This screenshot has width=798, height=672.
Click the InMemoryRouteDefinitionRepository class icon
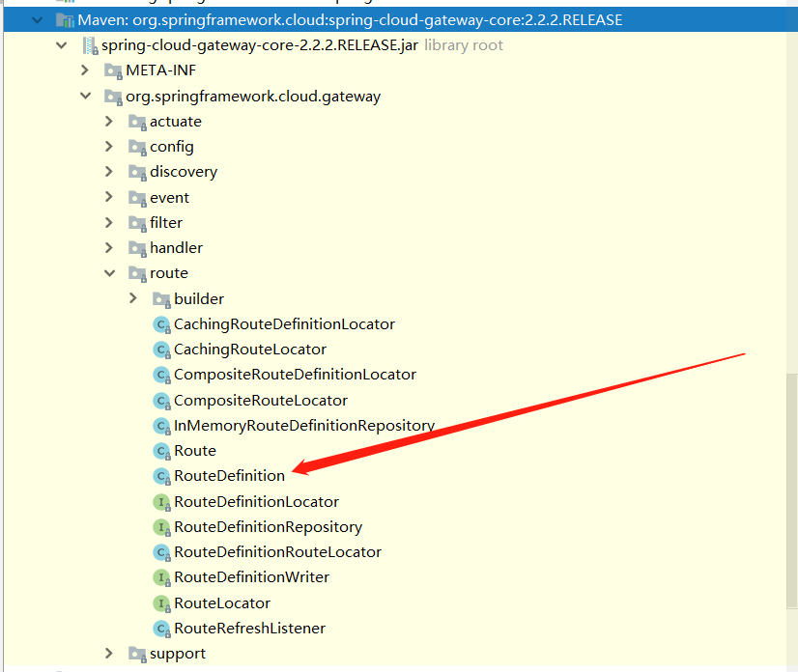[162, 426]
